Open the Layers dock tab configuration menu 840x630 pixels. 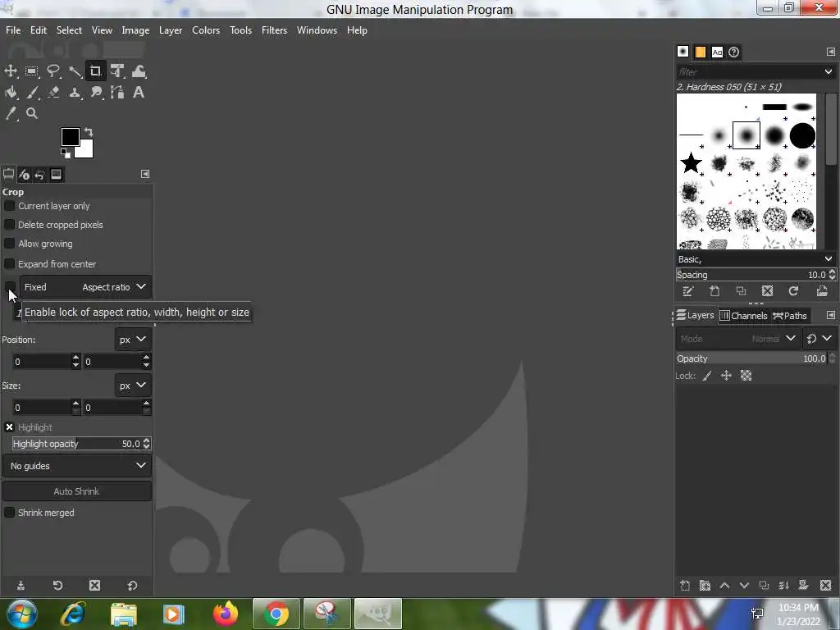click(831, 315)
